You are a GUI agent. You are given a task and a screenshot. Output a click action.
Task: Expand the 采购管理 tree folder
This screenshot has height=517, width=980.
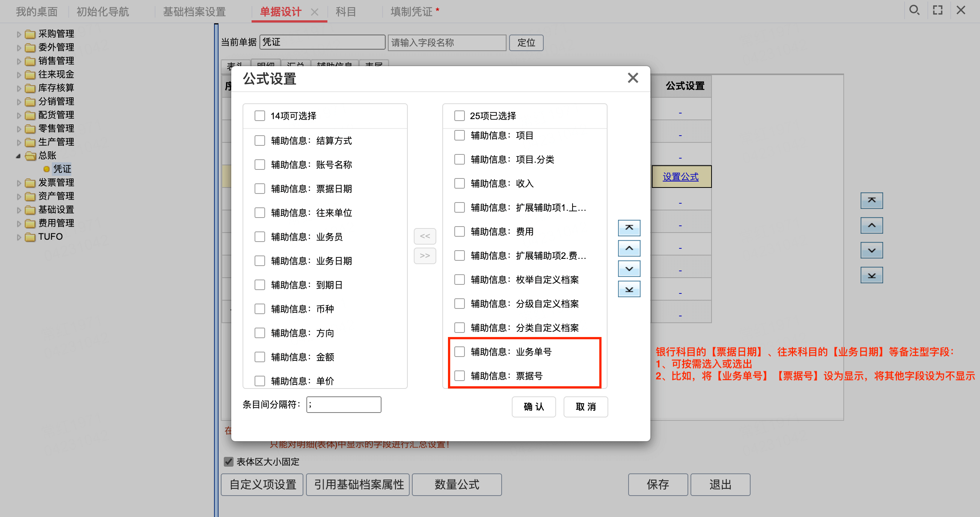tap(19, 34)
